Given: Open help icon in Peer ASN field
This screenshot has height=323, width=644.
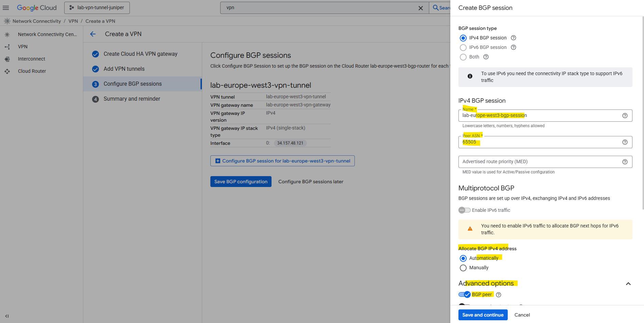Looking at the screenshot, I should tap(625, 142).
